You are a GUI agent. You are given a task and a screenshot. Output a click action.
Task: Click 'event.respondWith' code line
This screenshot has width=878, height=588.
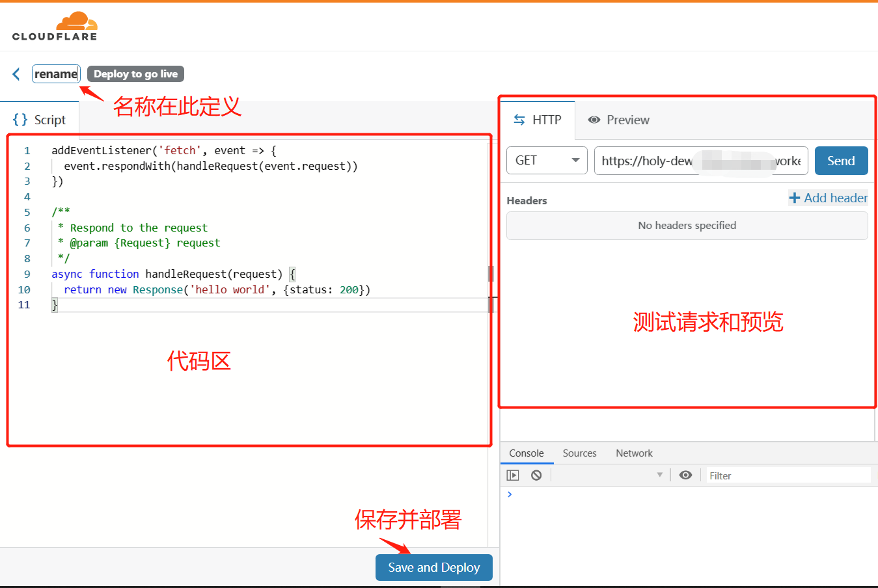tap(211, 166)
